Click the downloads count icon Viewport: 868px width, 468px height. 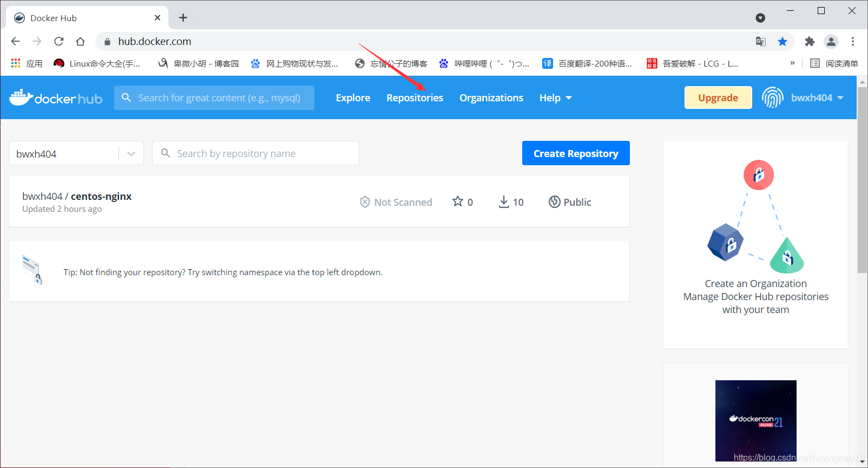504,202
